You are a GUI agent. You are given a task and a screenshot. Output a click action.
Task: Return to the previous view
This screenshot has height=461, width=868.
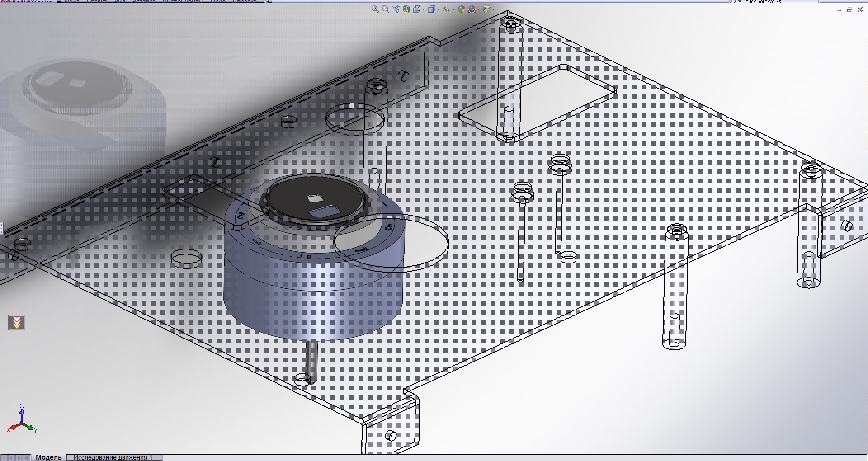click(396, 9)
